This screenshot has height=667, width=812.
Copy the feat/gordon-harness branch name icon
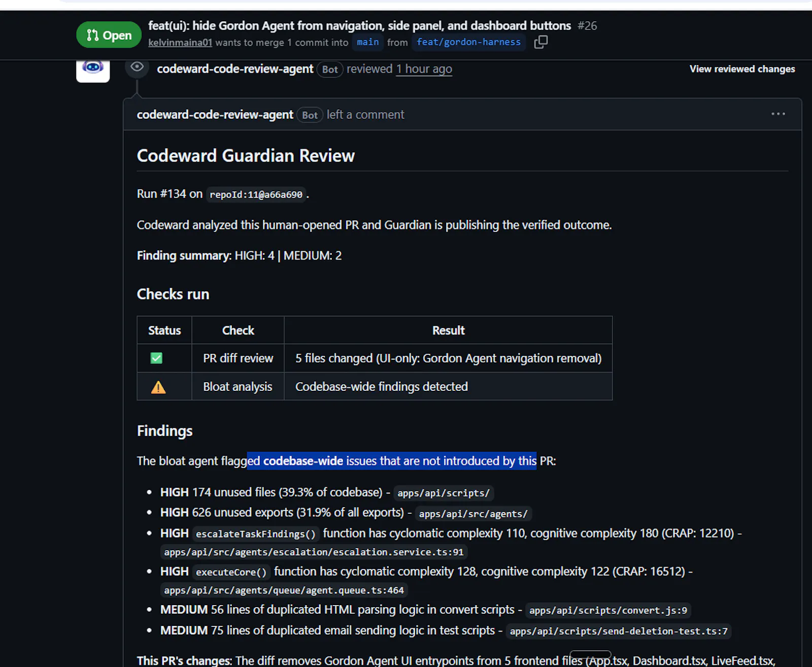click(x=541, y=42)
